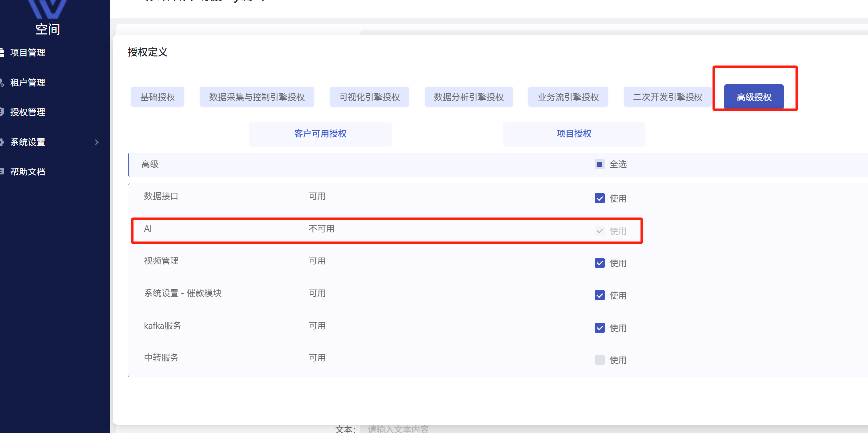868x433 pixels.
Task: Click the 客户可用授权 button
Action: 320,134
